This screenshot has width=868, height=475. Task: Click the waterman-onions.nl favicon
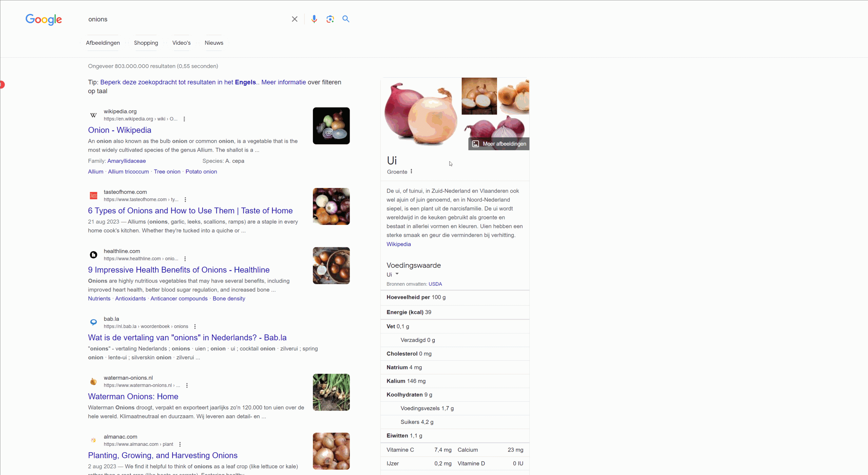[x=94, y=381]
